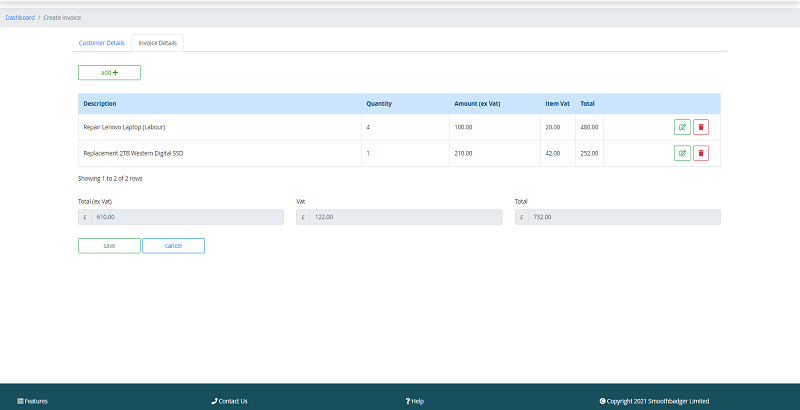
Task: Click the Total column header
Action: coord(587,104)
